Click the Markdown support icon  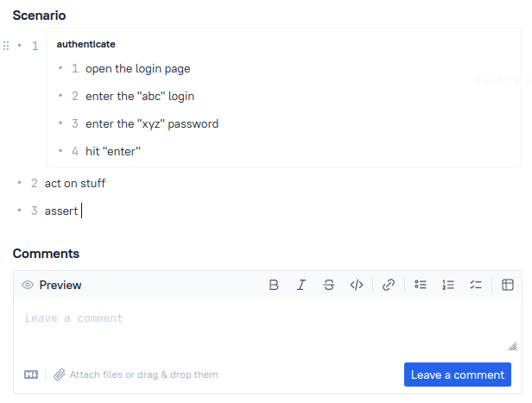pos(31,375)
